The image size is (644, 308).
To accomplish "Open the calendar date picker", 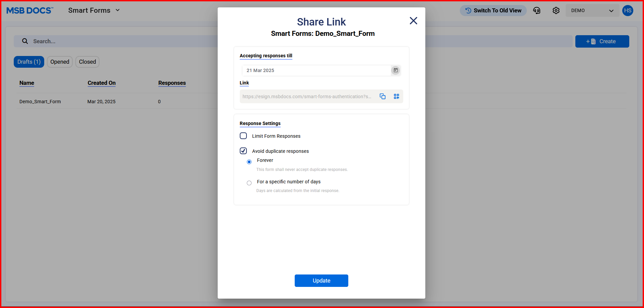I will [396, 70].
